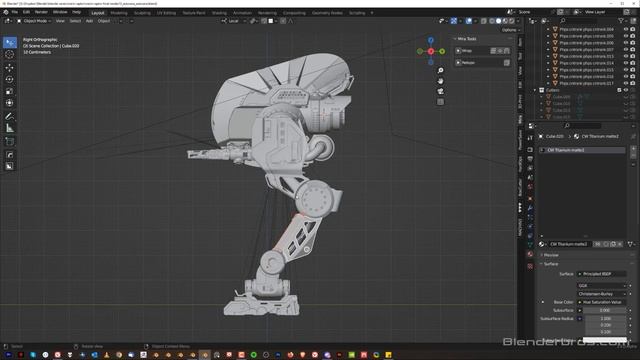Switch to the UV Editing workspace tab
640x360 pixels.
(x=167, y=13)
